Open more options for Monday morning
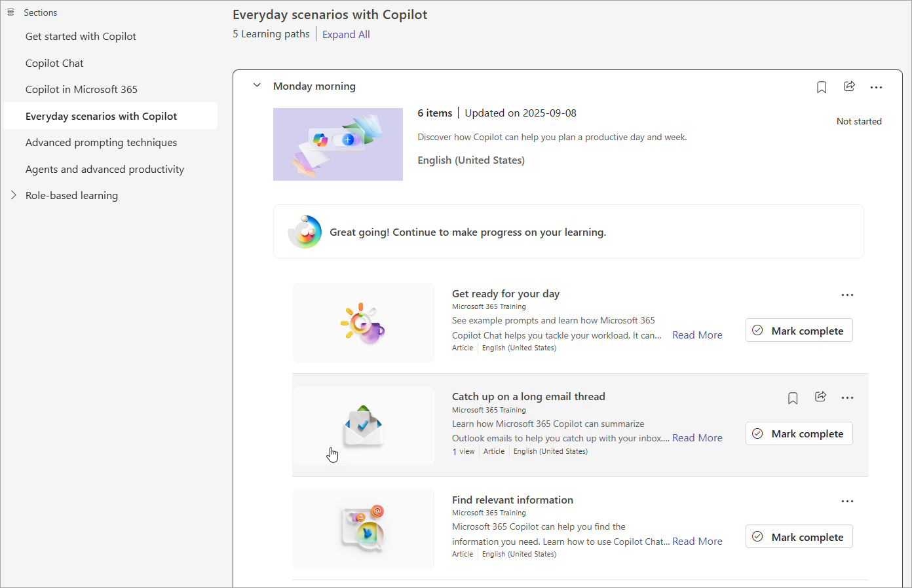The height and width of the screenshot is (588, 912). pos(876,87)
